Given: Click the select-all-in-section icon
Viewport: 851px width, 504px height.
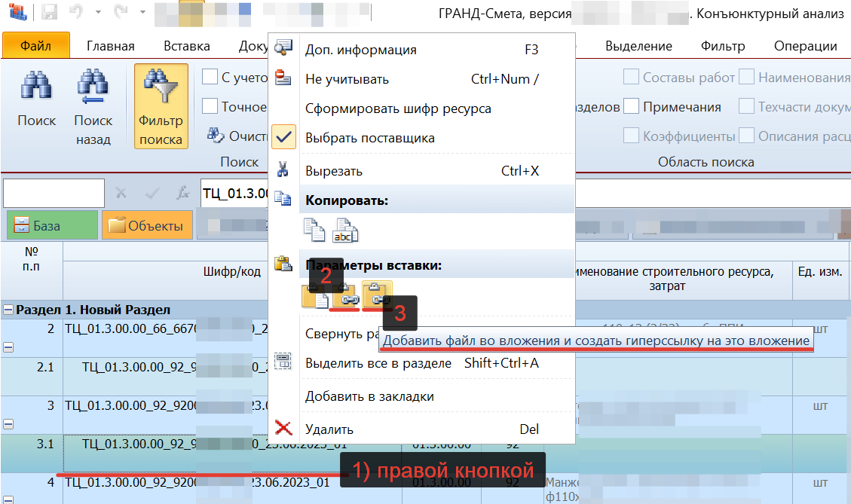Looking at the screenshot, I should [x=283, y=362].
